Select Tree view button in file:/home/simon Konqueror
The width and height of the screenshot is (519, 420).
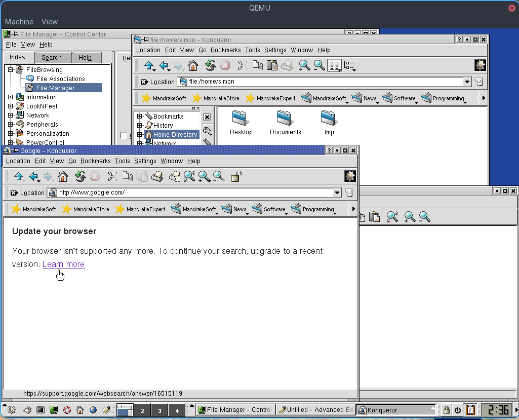click(x=349, y=65)
